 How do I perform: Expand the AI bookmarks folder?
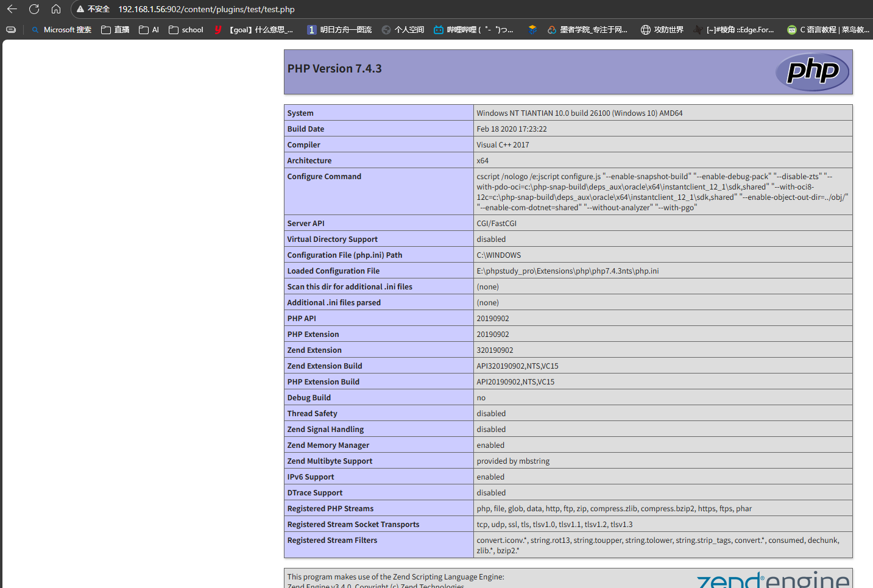click(149, 29)
